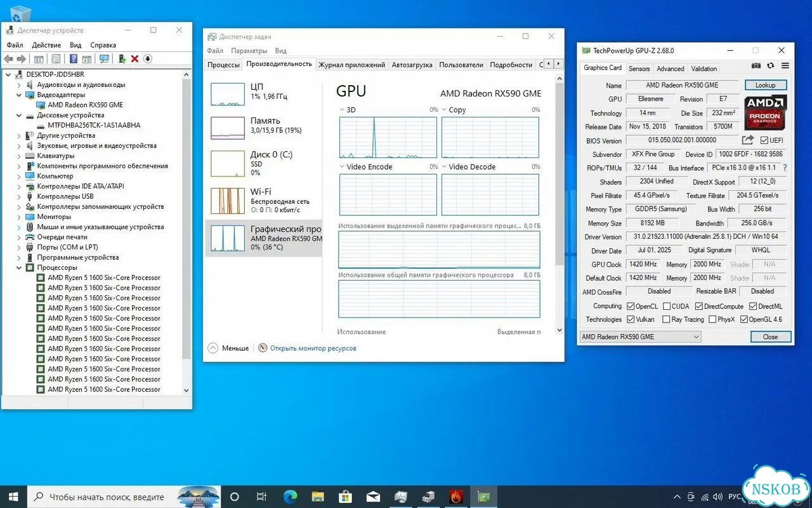Toggle the DirectCompute checkbox

pyautogui.click(x=698, y=306)
